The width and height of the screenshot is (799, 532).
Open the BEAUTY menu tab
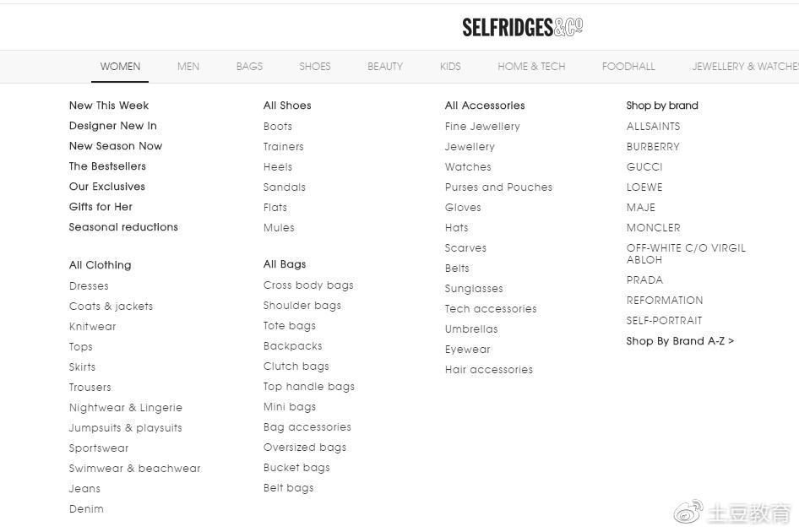click(385, 67)
